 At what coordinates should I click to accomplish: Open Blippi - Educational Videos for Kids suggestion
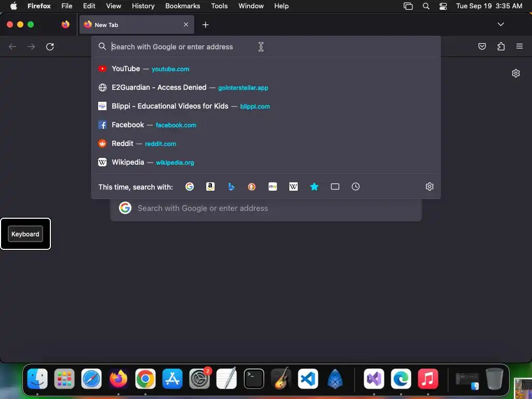coord(266,106)
